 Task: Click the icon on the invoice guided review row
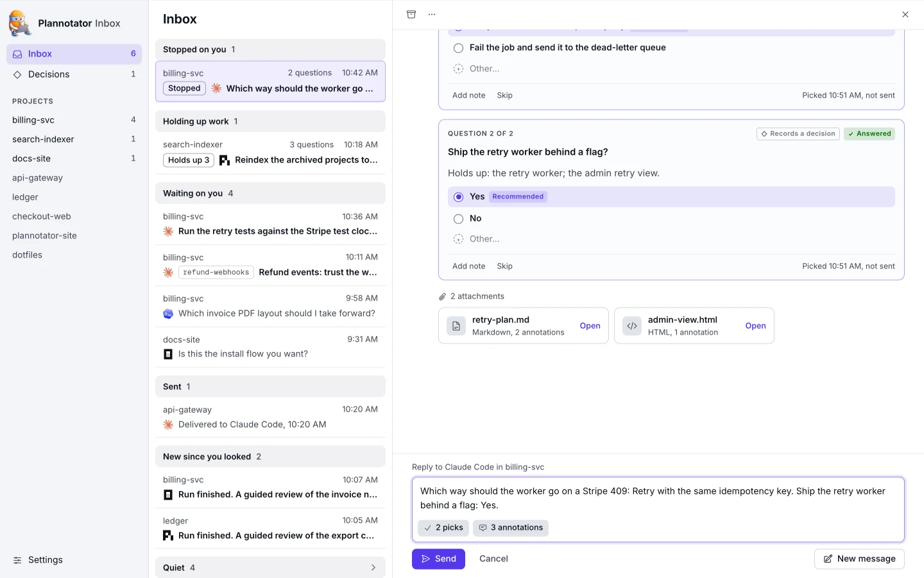click(168, 495)
